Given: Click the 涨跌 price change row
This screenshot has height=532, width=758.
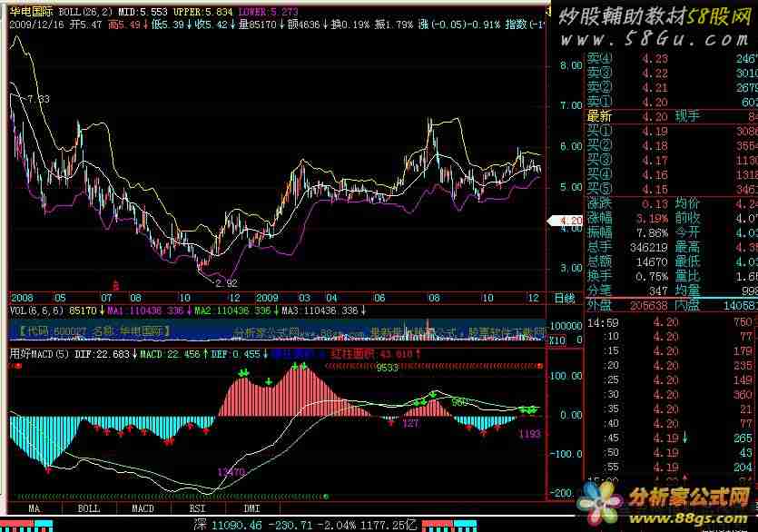Looking at the screenshot, I should coord(672,204).
